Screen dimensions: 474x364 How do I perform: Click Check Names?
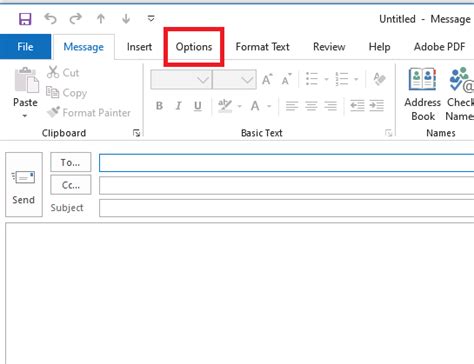click(459, 94)
